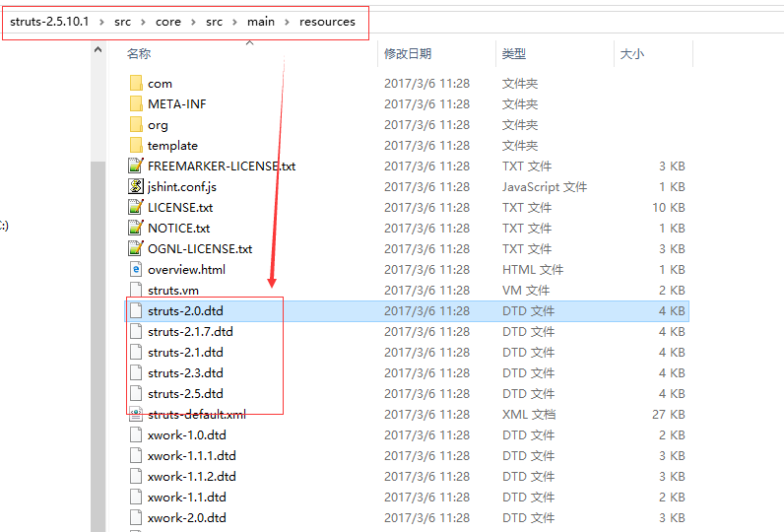Image resolution: width=784 pixels, height=532 pixels.
Task: Select the struts-2.1.dtd file icon
Action: pos(136,352)
